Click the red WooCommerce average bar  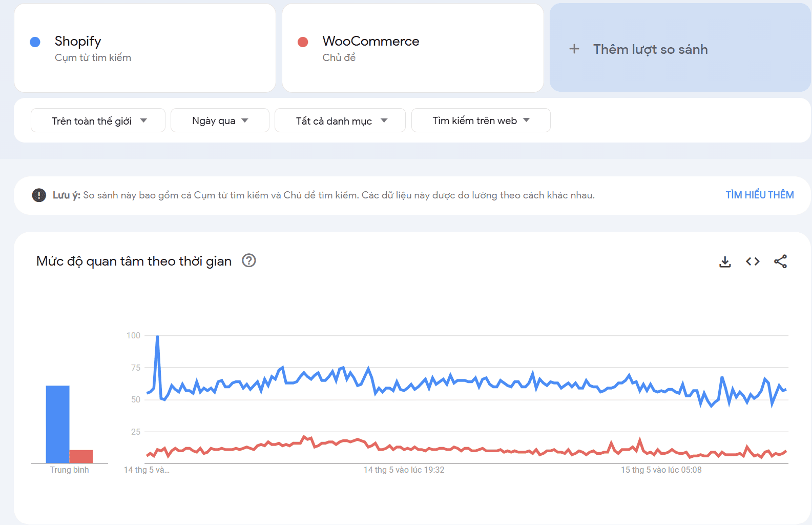(81, 456)
